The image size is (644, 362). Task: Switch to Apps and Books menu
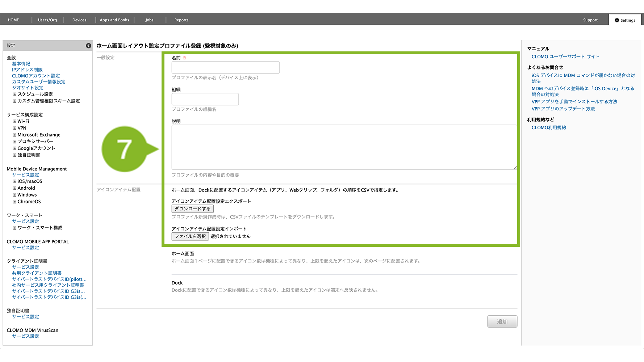coord(114,20)
